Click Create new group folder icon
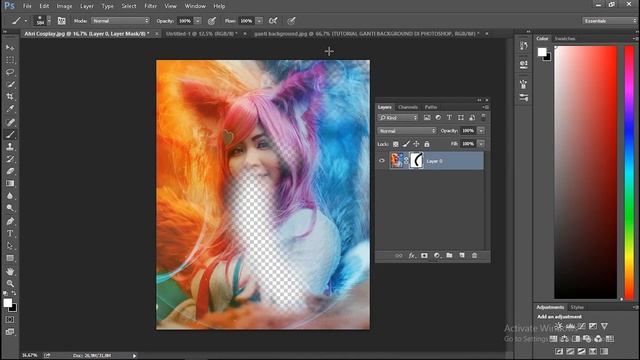 (449, 256)
